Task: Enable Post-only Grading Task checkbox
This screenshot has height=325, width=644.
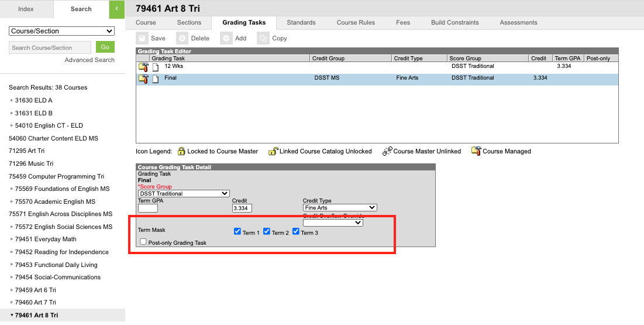Action: [143, 241]
